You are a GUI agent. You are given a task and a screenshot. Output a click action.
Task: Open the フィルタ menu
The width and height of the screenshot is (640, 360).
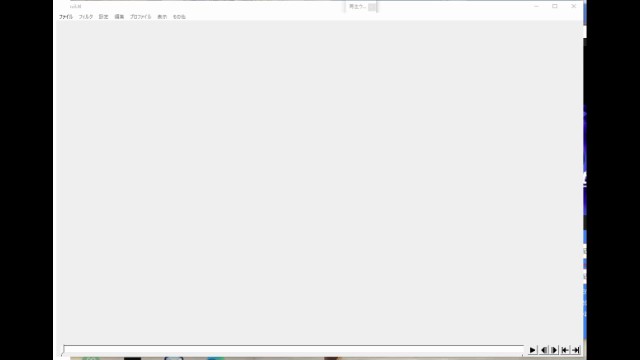pyautogui.click(x=86, y=17)
